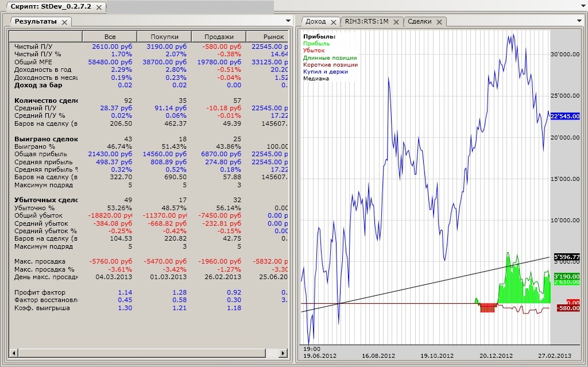Close the Результаты panel tab
Viewport: 588px width, 367px height.
(64, 22)
